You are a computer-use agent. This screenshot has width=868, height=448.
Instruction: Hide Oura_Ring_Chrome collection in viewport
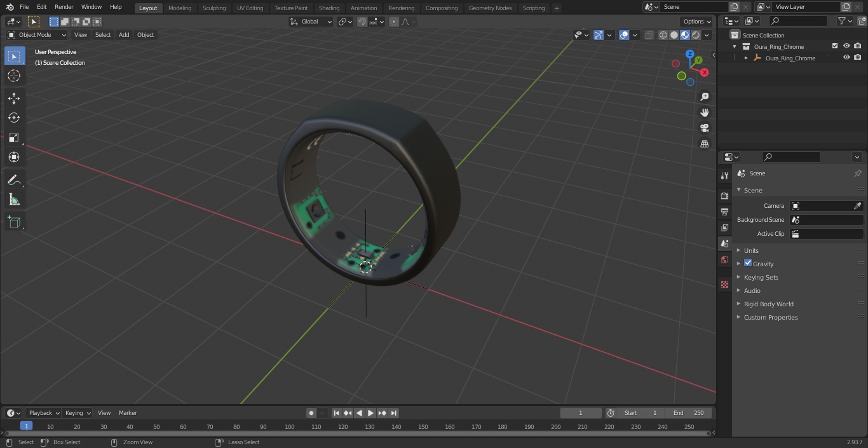coord(846,46)
